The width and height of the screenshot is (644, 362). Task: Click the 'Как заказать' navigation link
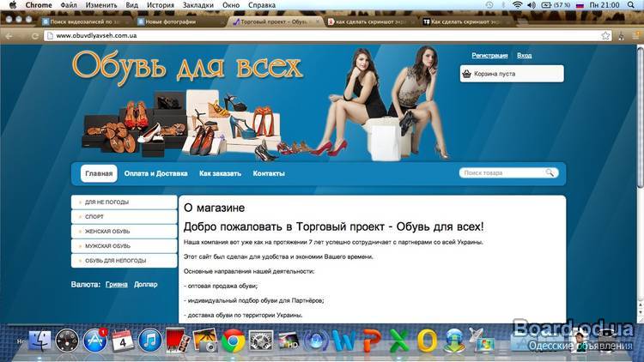pyautogui.click(x=220, y=173)
